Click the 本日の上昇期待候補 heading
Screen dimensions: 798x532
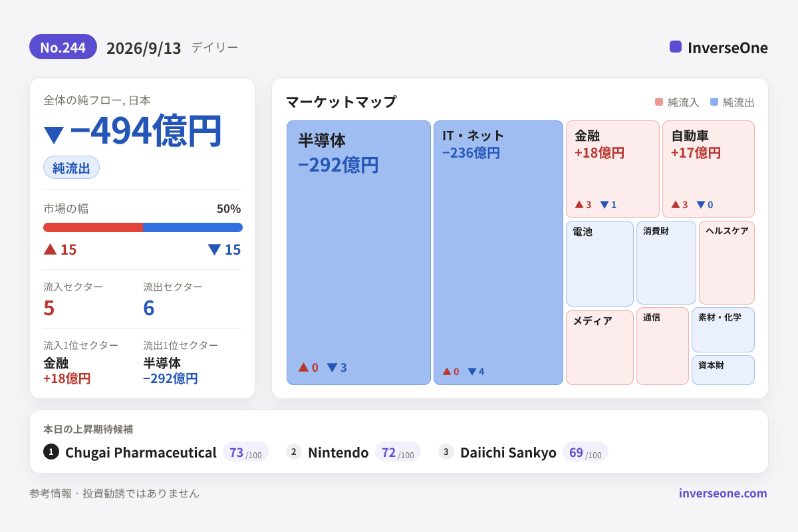88,429
